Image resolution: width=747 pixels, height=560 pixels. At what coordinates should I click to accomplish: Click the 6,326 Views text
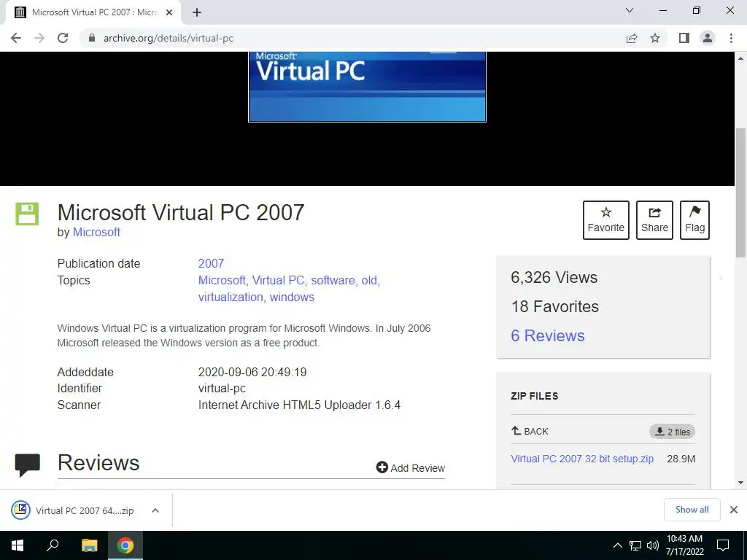[x=554, y=277]
